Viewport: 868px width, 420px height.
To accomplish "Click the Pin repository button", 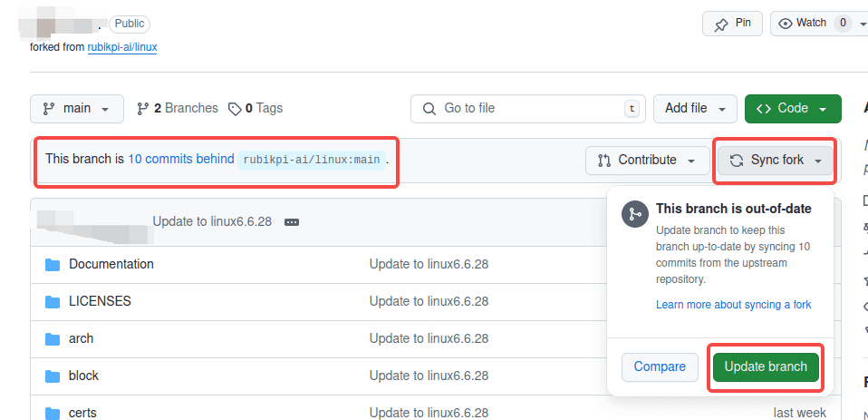I will tap(732, 24).
